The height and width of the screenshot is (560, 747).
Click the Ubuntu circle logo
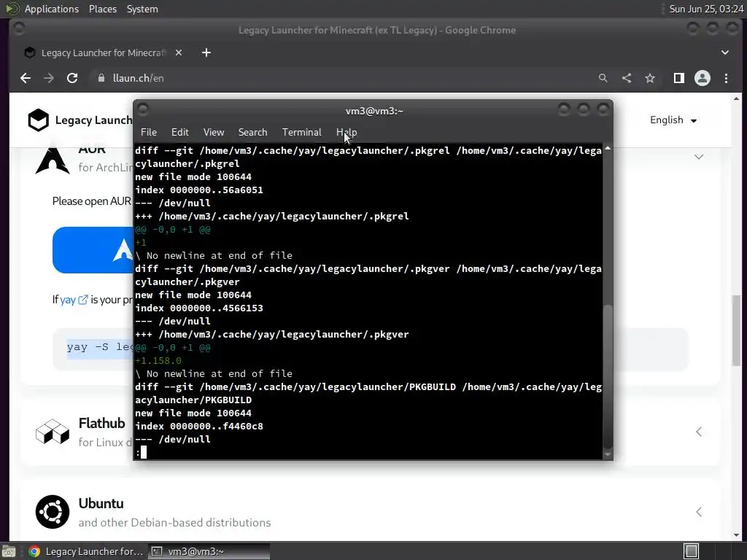click(x=53, y=512)
